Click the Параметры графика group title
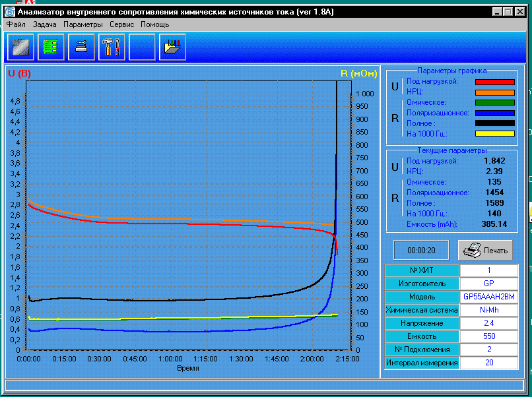 pos(451,71)
